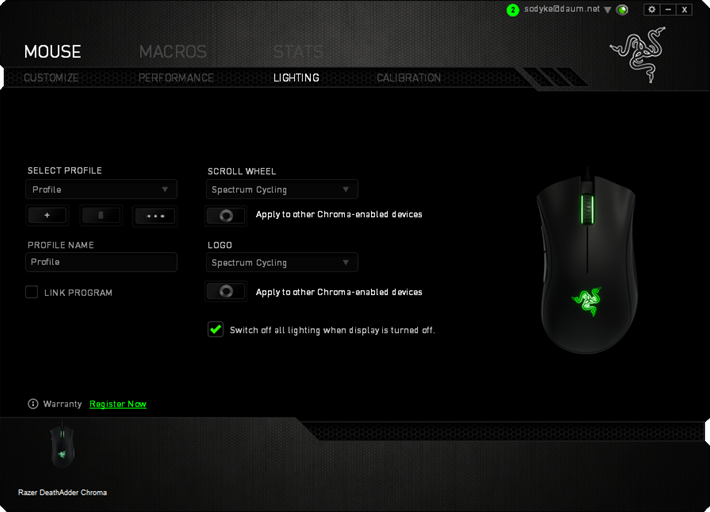Click the Warranty info icon

coord(33,404)
